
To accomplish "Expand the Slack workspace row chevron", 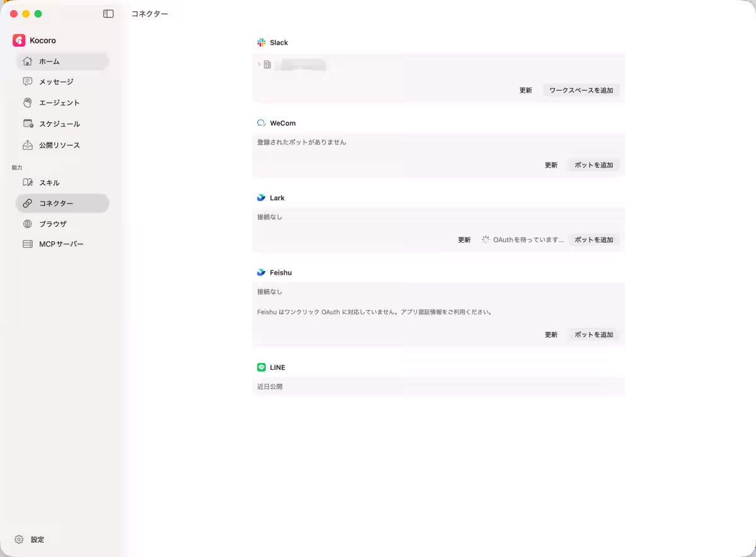I will [259, 64].
